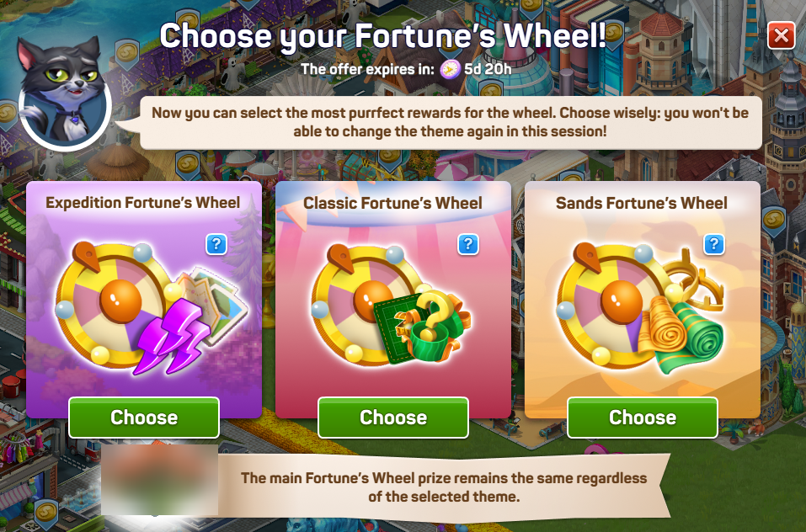Click the offer timer clock icon
Image resolution: width=806 pixels, height=532 pixels.
450,69
